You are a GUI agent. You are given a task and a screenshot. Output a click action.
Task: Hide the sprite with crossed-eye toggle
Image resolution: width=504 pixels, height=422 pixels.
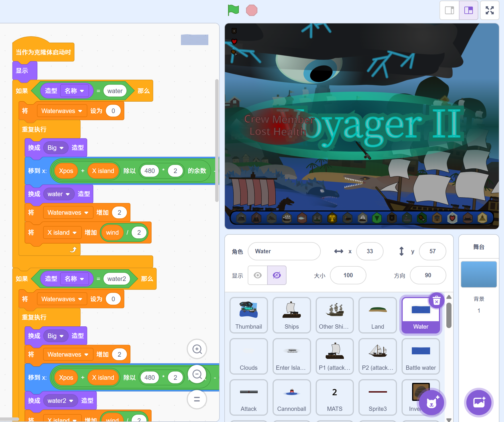[277, 275]
